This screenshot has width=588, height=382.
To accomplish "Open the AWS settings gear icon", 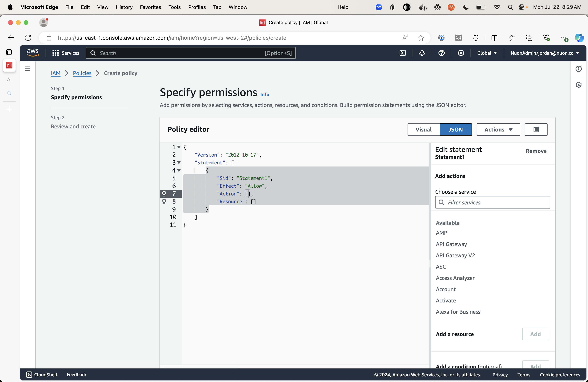I will pos(461,53).
